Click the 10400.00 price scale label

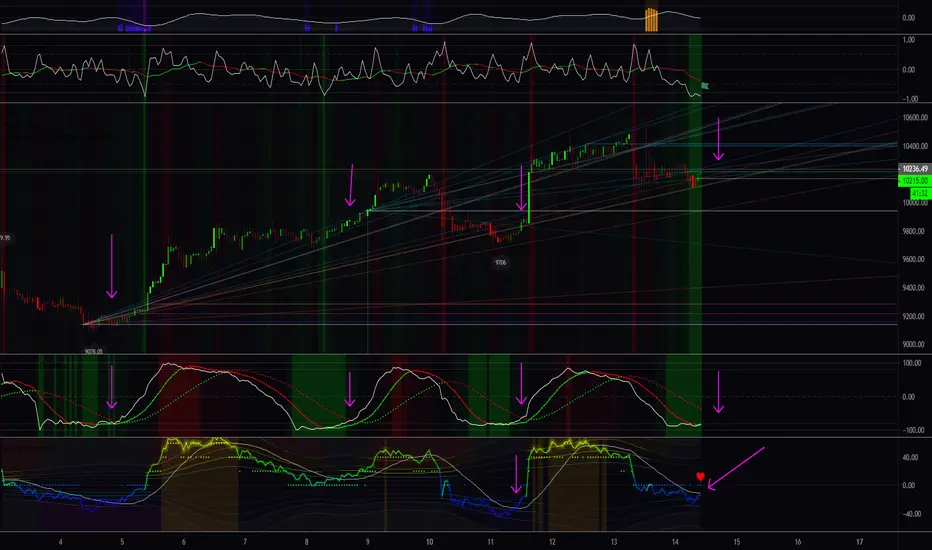[915, 146]
